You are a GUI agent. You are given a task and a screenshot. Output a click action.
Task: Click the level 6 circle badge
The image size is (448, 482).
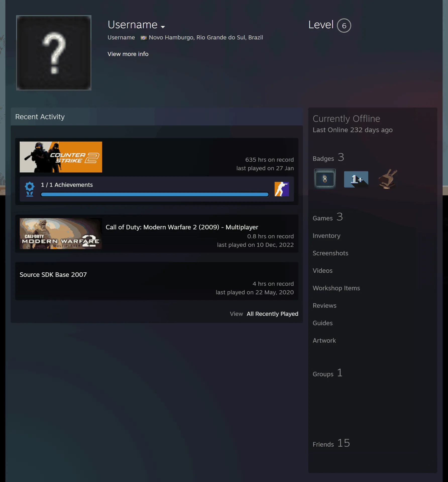[344, 26]
